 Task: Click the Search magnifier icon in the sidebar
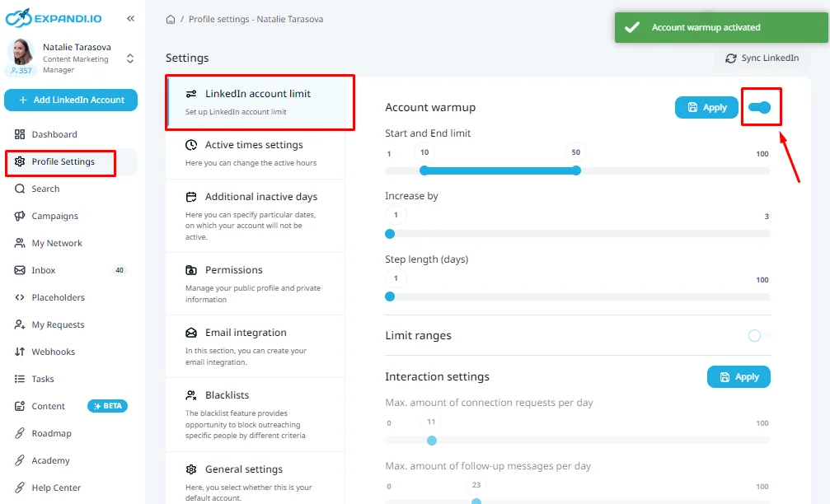[x=20, y=189]
